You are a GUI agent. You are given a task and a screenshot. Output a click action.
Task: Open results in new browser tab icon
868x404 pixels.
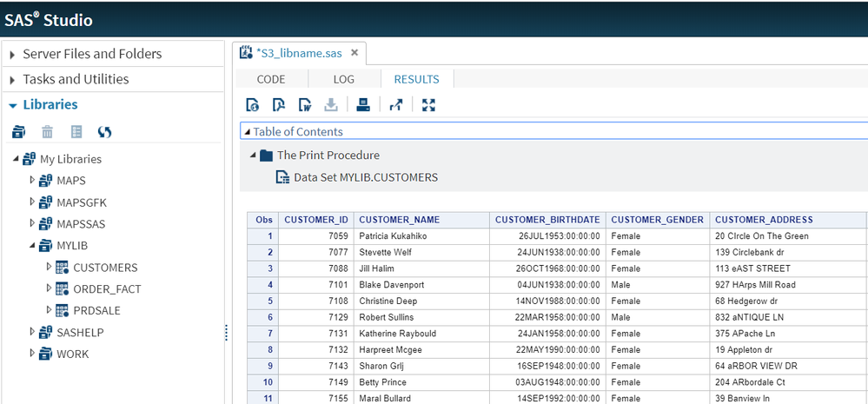(396, 105)
